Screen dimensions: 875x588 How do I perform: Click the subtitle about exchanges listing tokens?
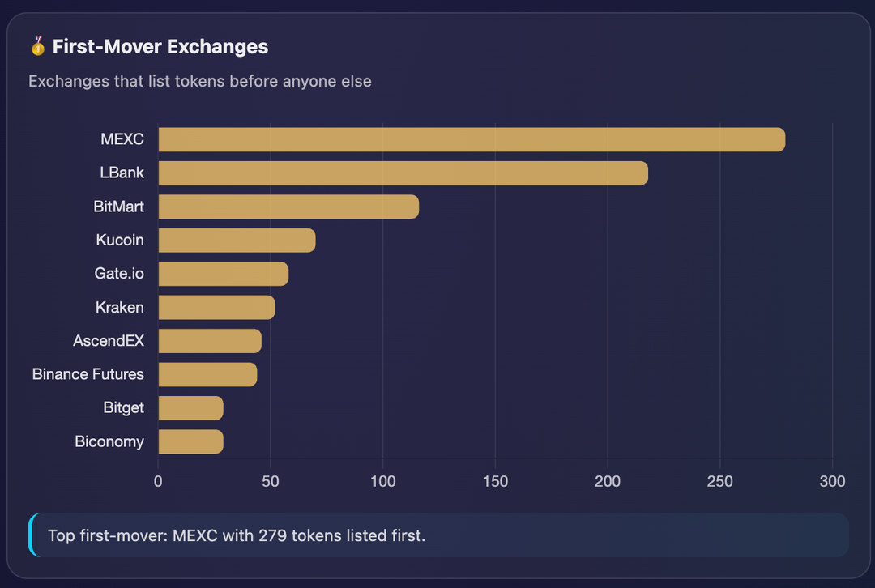tap(200, 81)
